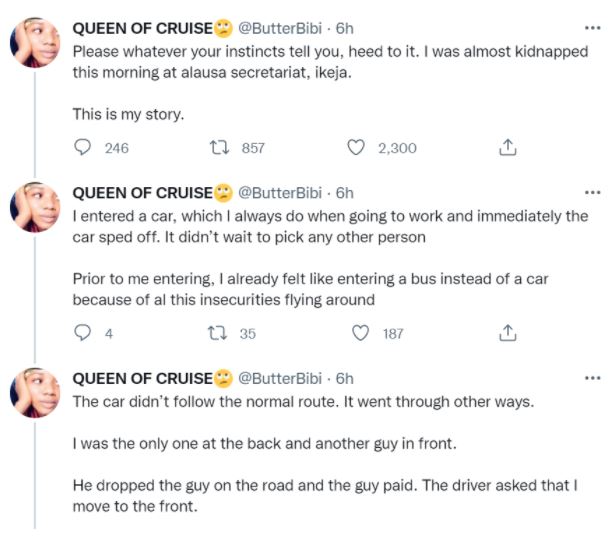The width and height of the screenshot is (609, 546).
Task: Open the 6h timestamp on first tweet
Action: pos(344,29)
